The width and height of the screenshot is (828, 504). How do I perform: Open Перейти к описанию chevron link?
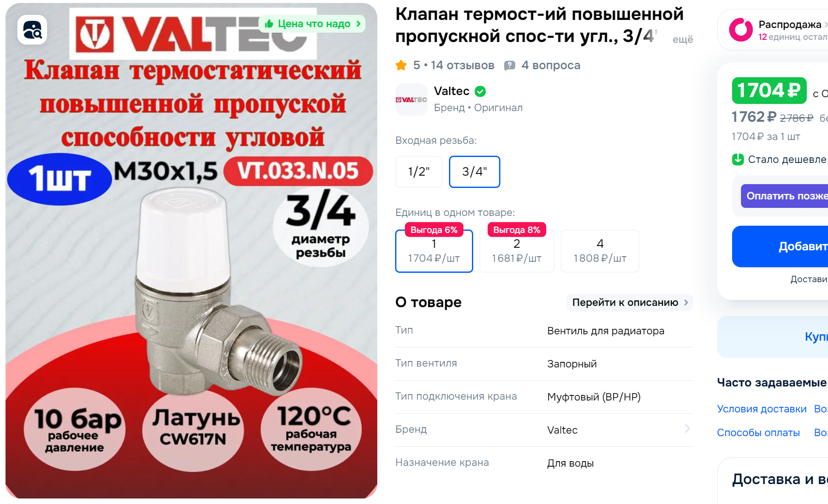click(x=629, y=302)
